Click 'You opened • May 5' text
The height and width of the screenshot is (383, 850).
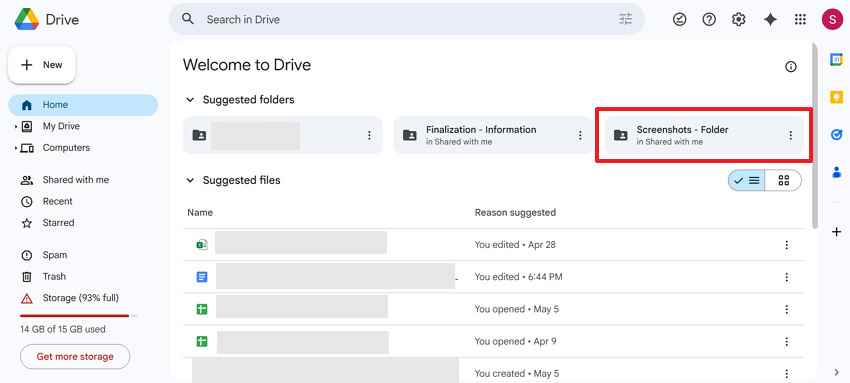coord(517,309)
